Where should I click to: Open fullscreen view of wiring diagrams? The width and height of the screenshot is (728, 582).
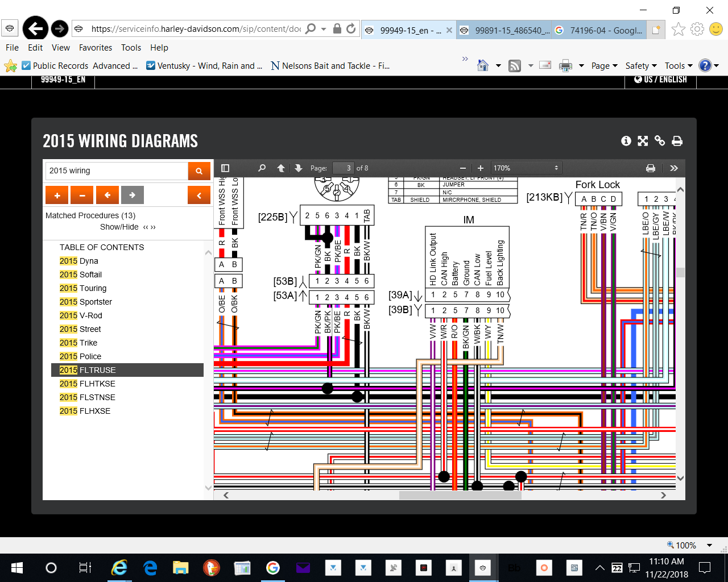(643, 141)
